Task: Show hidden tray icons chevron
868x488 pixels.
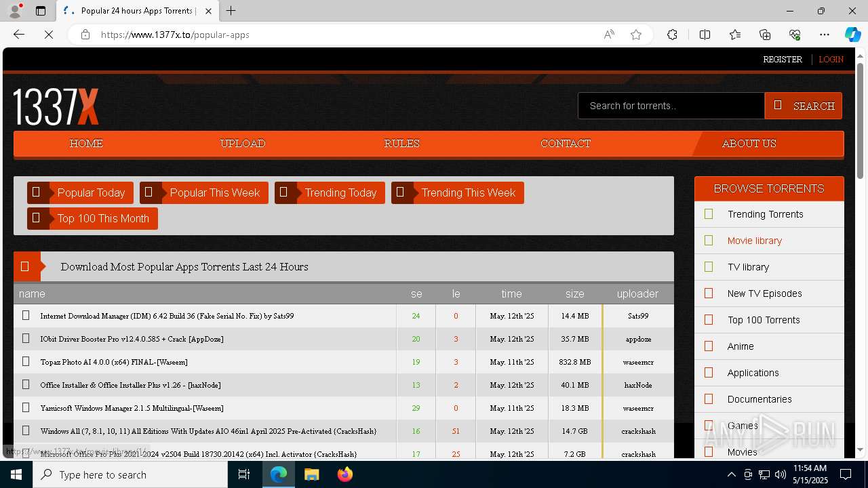Action: click(731, 474)
